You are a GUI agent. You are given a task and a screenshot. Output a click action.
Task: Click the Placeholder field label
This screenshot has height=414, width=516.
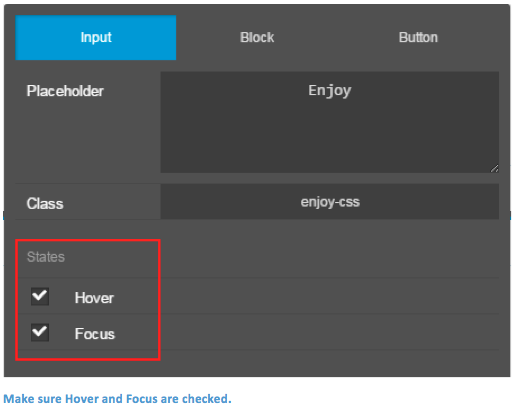65,91
